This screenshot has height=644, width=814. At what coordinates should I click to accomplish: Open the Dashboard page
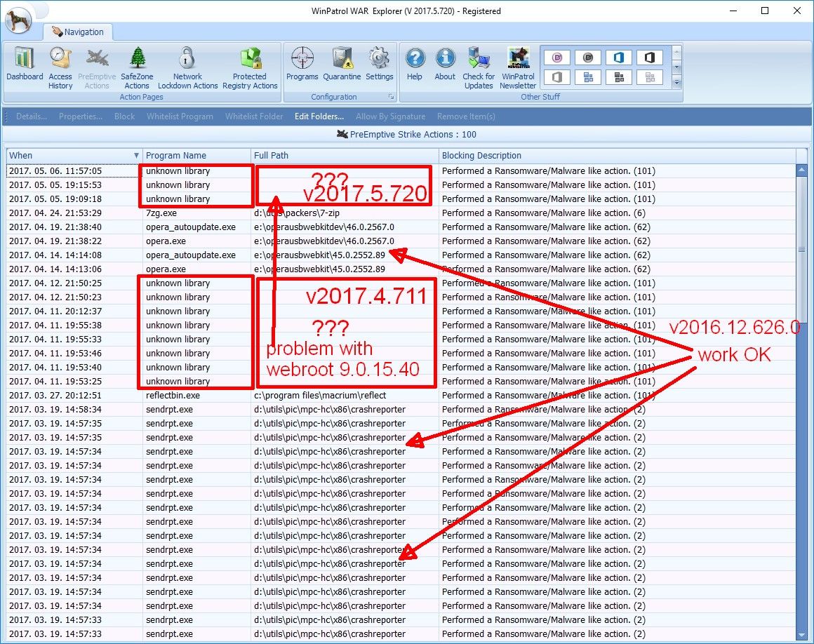click(25, 65)
